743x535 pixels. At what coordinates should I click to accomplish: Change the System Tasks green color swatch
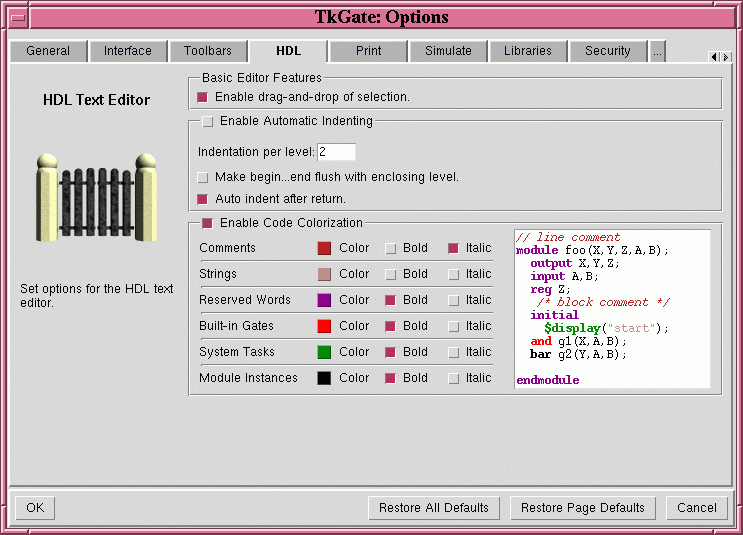[324, 352]
